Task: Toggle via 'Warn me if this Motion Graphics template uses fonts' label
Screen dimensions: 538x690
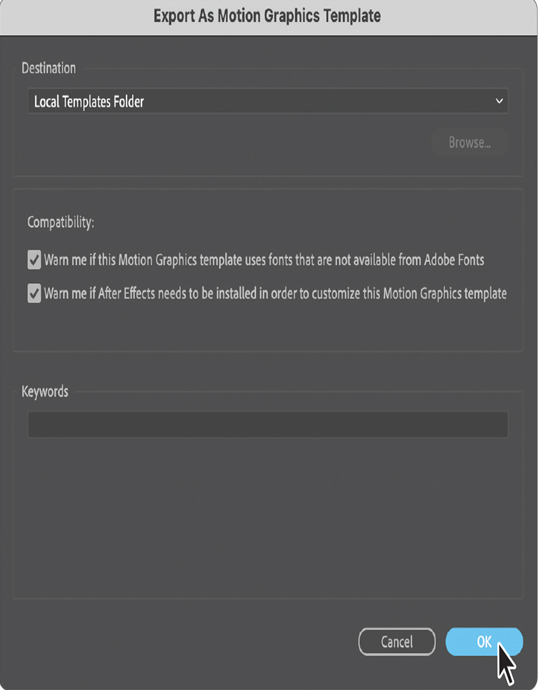Action: (x=264, y=260)
